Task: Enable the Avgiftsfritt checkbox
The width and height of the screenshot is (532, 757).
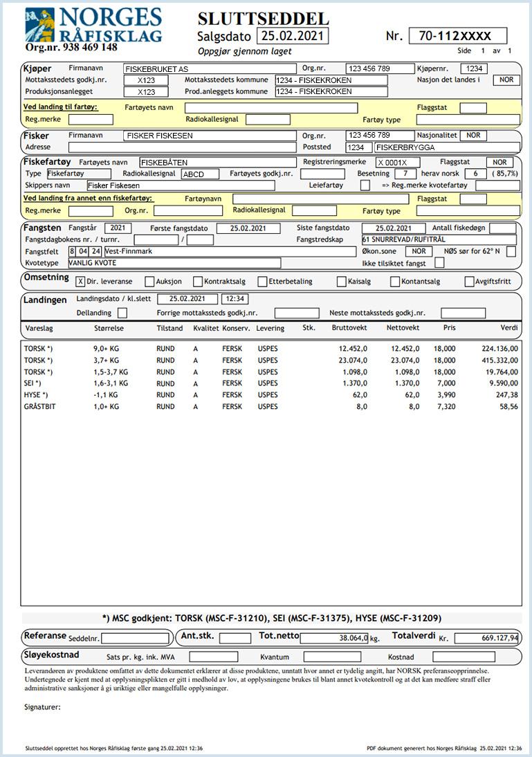Action: 470,282
